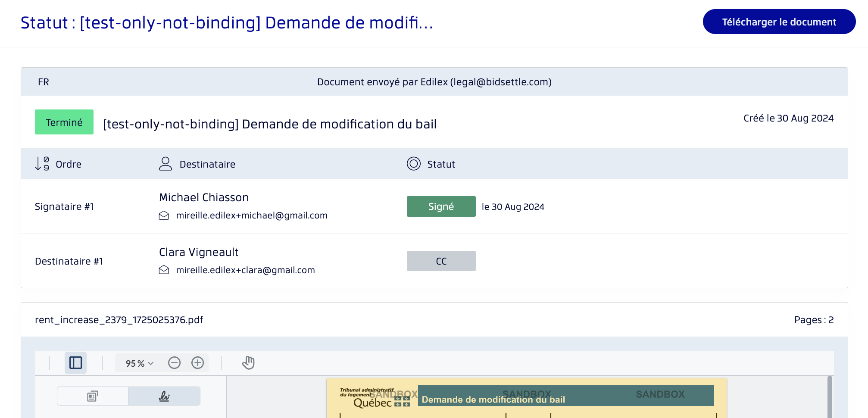Switch to page thumbnails tab in sidebar

click(x=93, y=396)
